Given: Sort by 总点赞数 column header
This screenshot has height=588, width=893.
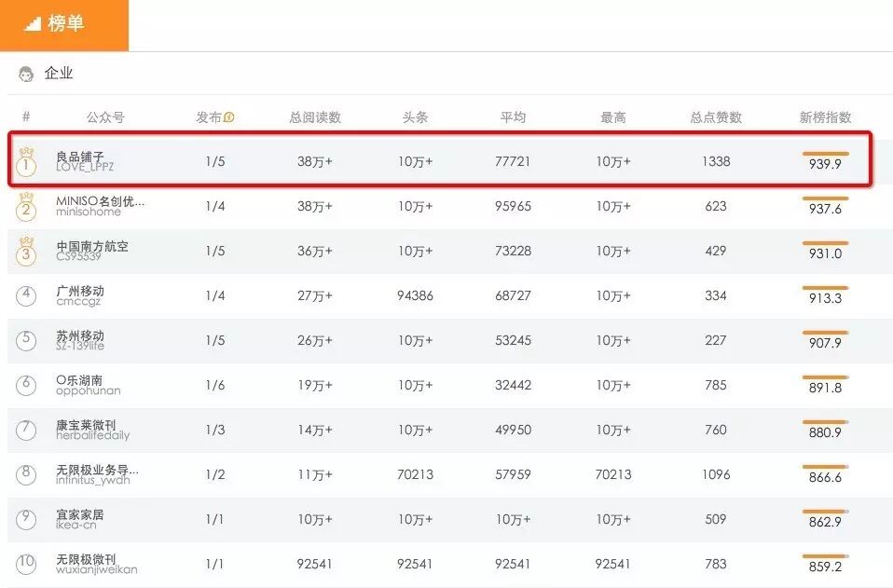Looking at the screenshot, I should [716, 117].
